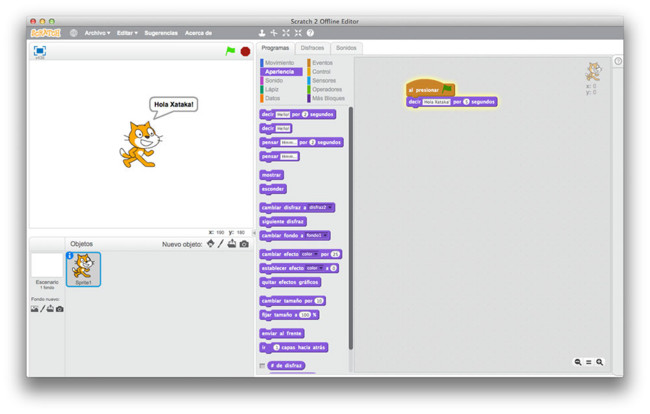Image resolution: width=650 pixels, height=414 pixels.
Task: Open color dropdown in cambiar efecto block
Action: coord(309,254)
